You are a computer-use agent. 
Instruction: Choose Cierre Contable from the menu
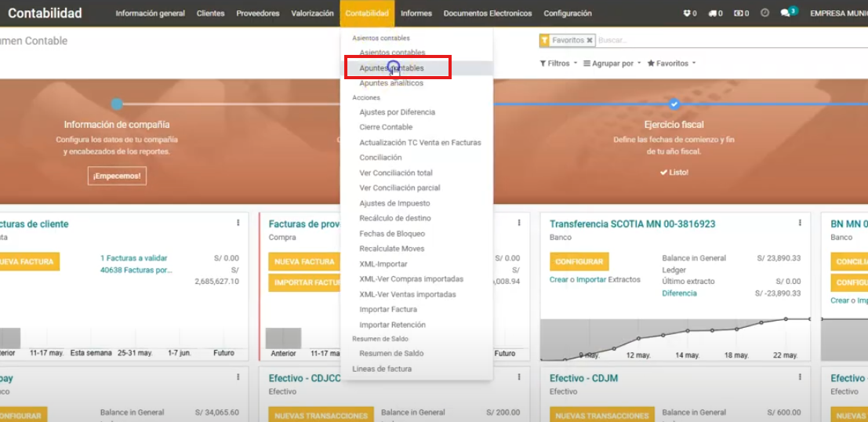point(386,127)
